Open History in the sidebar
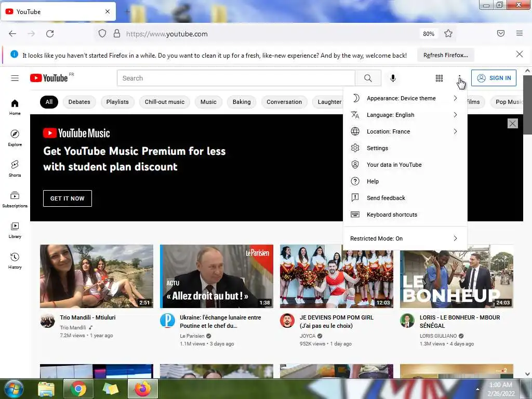This screenshot has height=399, width=532. [x=15, y=261]
